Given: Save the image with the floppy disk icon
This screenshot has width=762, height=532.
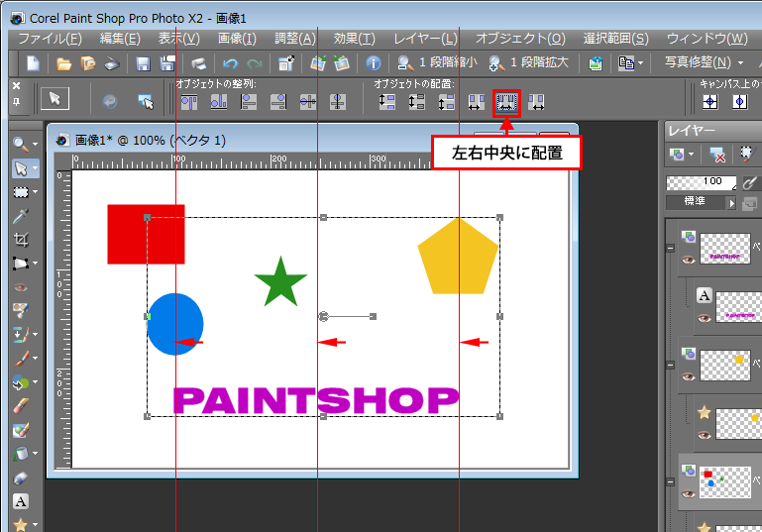Looking at the screenshot, I should point(143,63).
